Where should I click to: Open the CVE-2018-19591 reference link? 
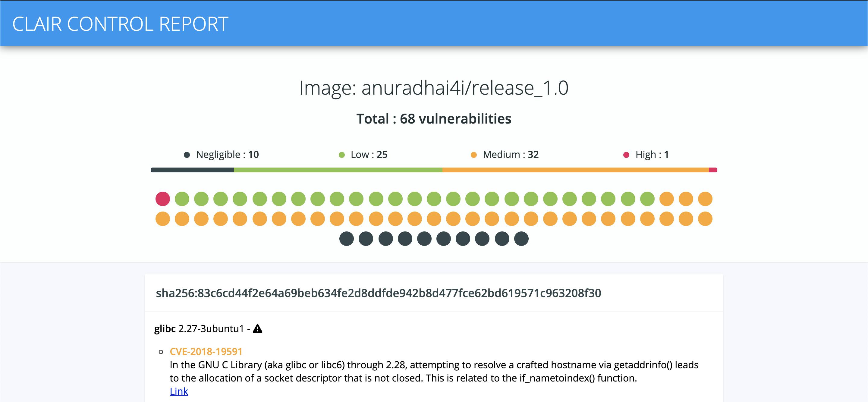point(179,391)
